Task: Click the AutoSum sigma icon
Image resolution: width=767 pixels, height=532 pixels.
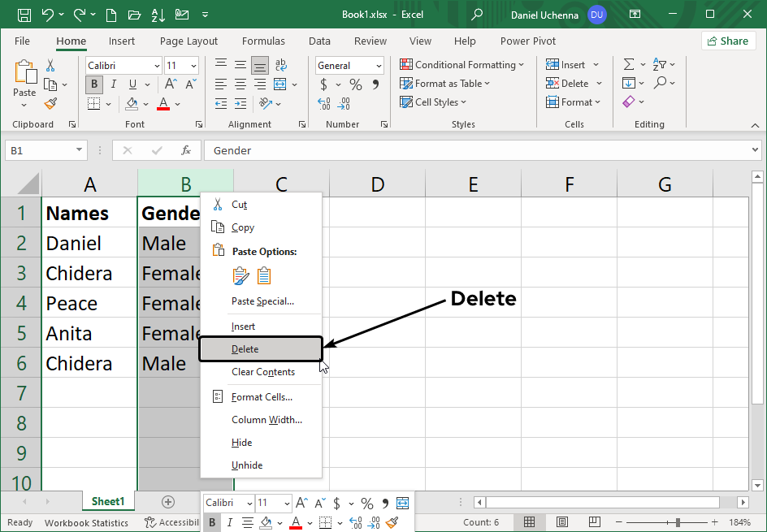Action: click(629, 64)
